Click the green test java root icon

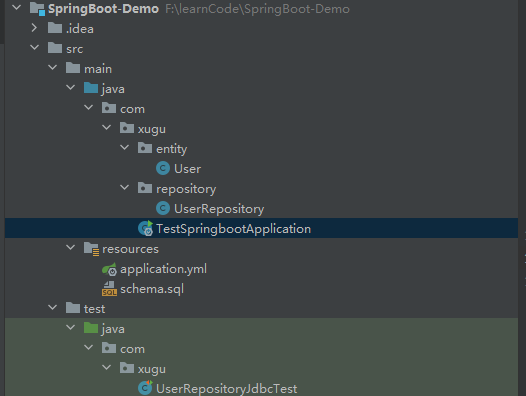pyautogui.click(x=91, y=328)
